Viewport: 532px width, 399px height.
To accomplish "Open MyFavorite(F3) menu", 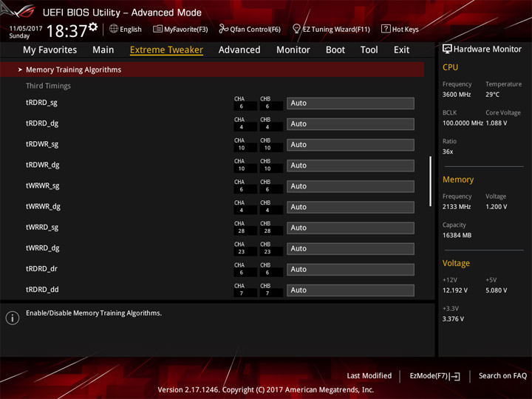I will [x=186, y=29].
